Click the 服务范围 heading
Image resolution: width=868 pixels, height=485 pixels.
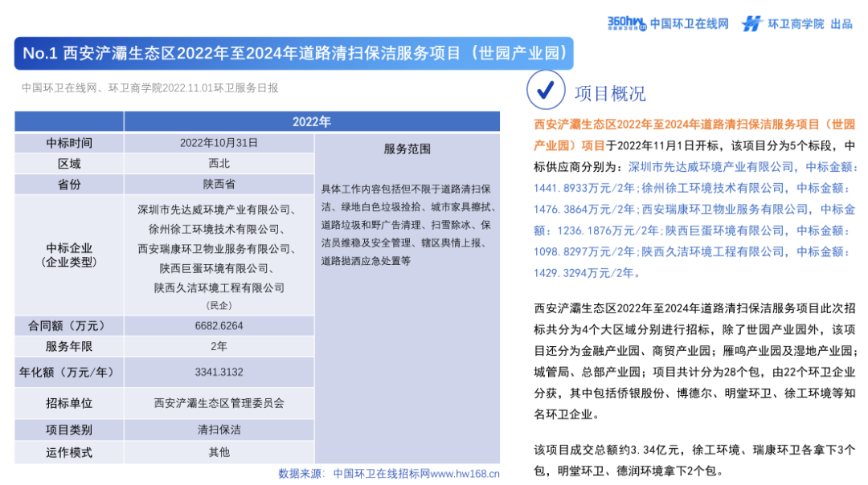coord(407,149)
